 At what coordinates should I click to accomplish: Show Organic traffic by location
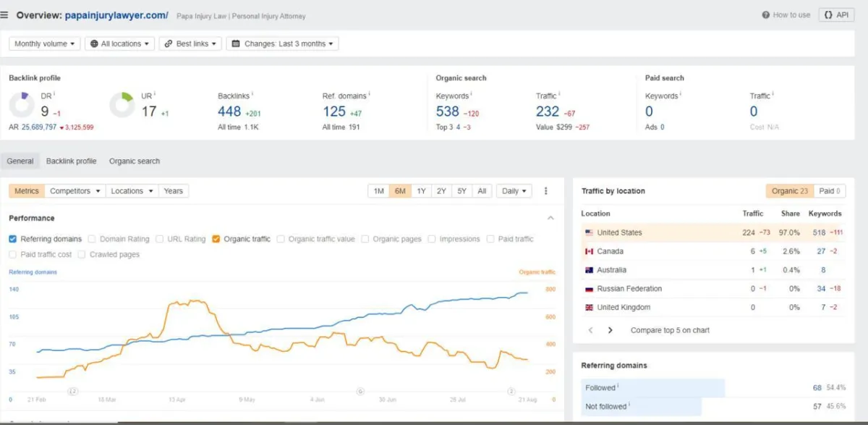pyautogui.click(x=790, y=191)
